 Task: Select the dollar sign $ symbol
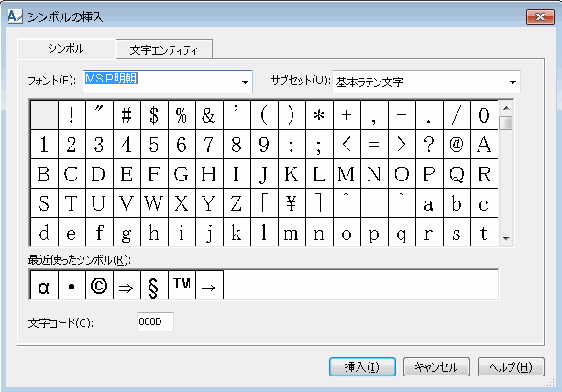[x=154, y=114]
